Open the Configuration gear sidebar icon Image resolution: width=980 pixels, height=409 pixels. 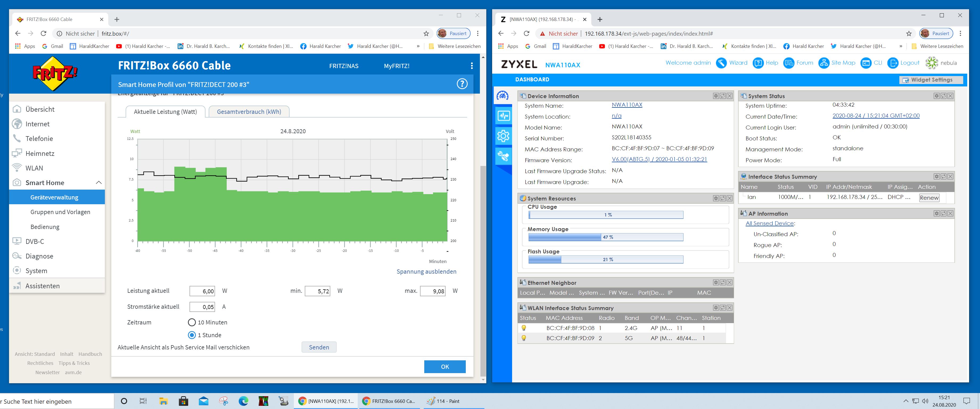tap(503, 136)
